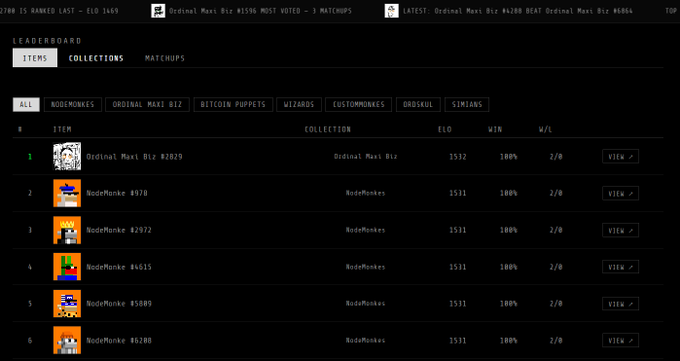Filter leaderboard by Ordskul

click(418, 105)
